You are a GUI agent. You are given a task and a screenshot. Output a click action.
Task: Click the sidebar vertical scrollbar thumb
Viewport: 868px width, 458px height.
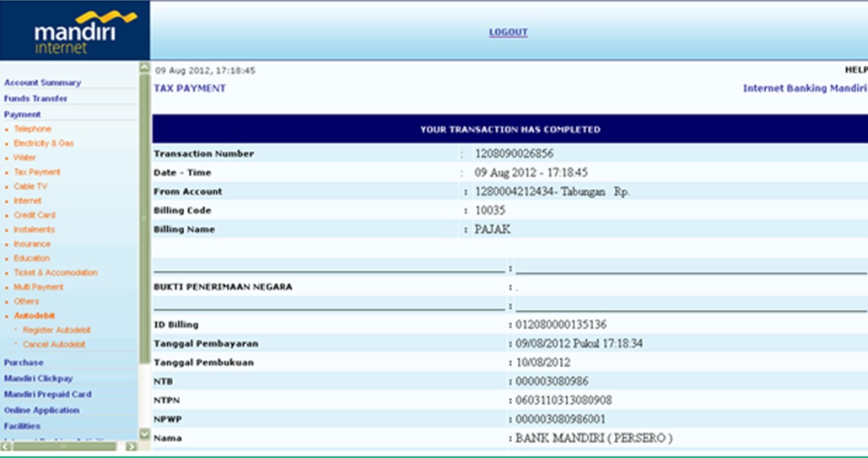pos(144,218)
